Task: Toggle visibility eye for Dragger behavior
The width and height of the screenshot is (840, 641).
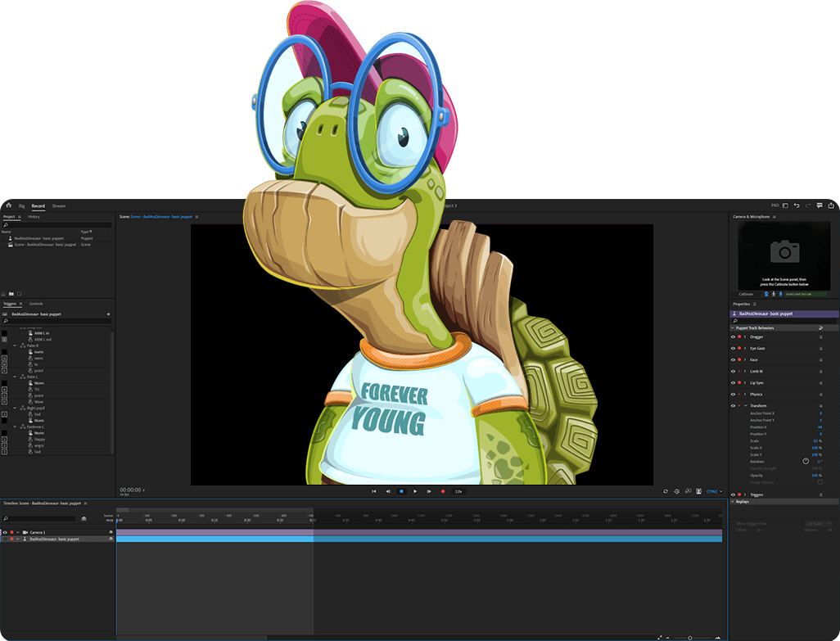Action: pyautogui.click(x=733, y=336)
